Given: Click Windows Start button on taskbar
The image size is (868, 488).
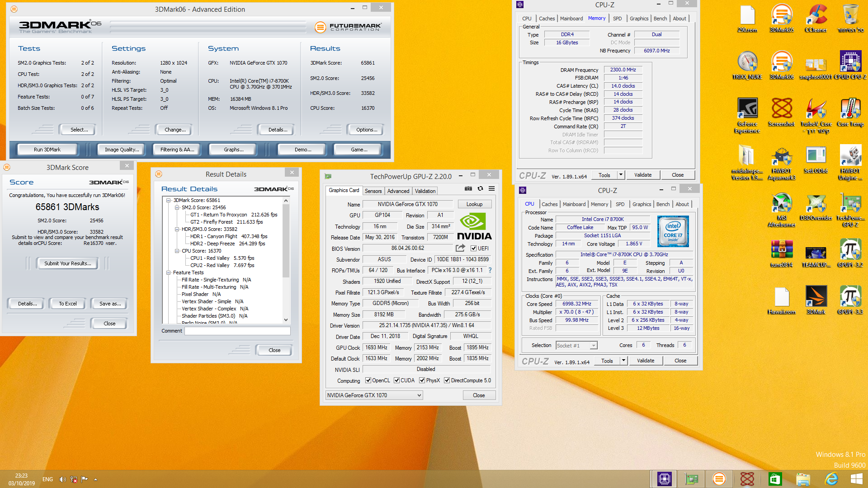Looking at the screenshot, I should pyautogui.click(x=856, y=479).
